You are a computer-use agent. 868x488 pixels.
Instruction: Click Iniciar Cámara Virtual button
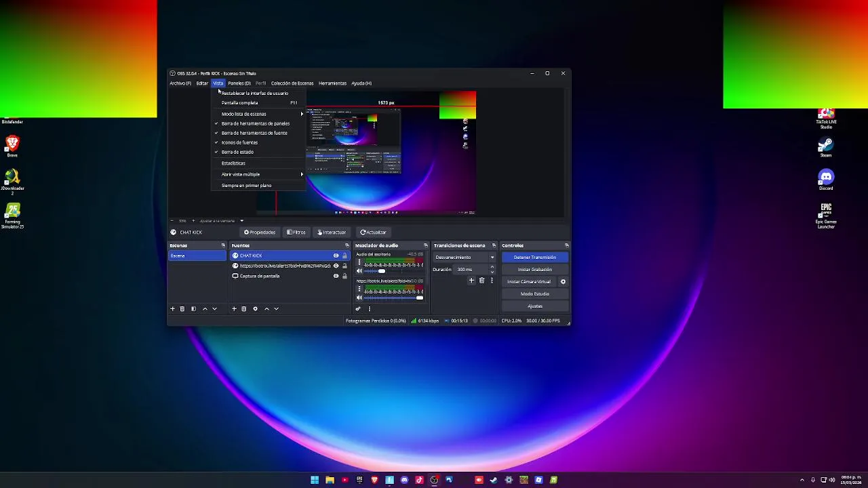click(x=529, y=282)
